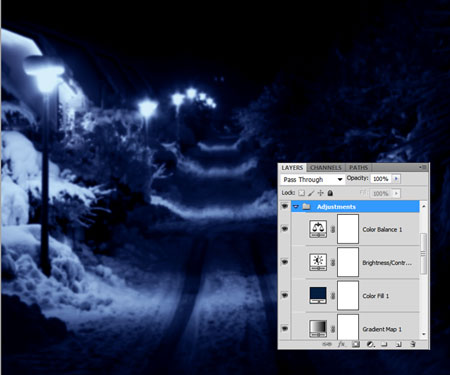Click the Color Fill 1 dark blue swatch
Screen dimensions: 450x375
[318, 295]
